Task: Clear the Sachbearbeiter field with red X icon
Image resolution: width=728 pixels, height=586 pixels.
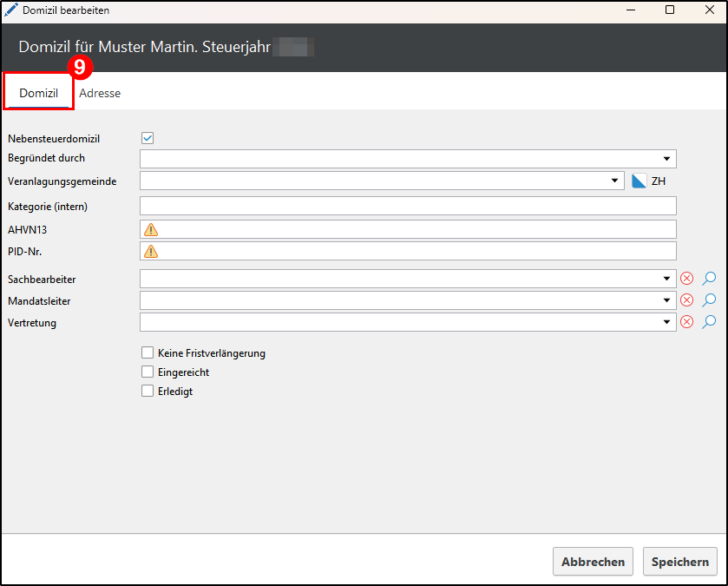Action: point(686,279)
